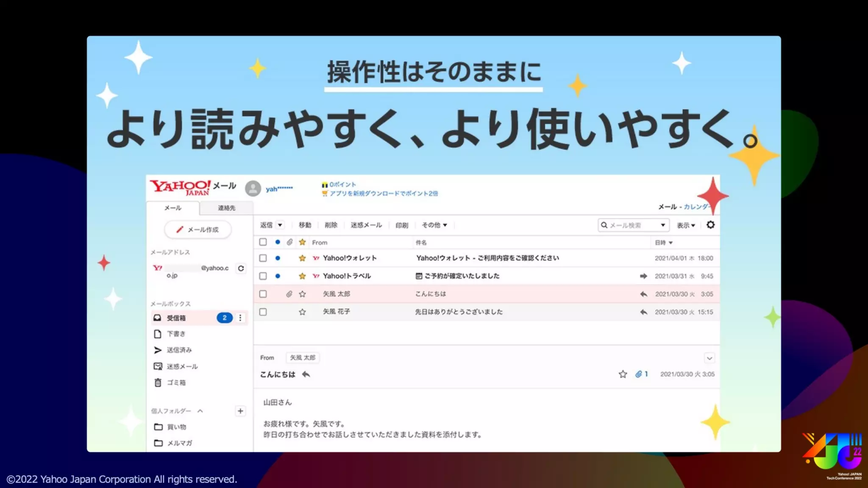
Task: Switch to the 連絡先 tab
Action: [227, 208]
